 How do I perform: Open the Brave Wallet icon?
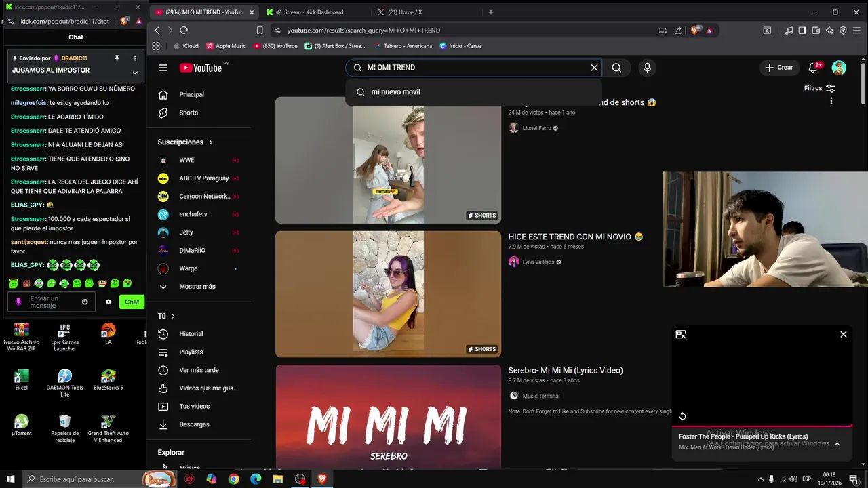click(816, 30)
